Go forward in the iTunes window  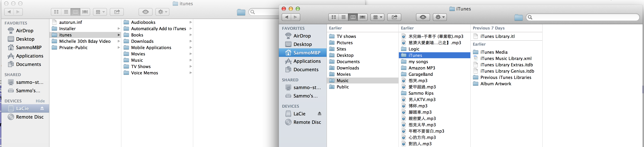click(296, 17)
